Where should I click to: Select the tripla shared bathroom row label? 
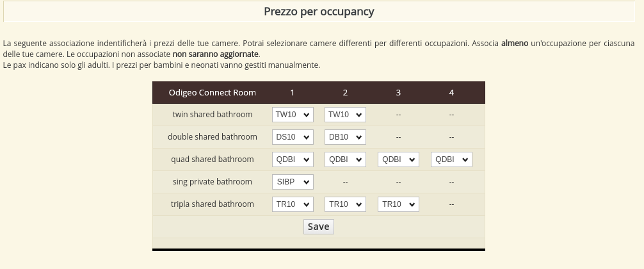coord(213,204)
